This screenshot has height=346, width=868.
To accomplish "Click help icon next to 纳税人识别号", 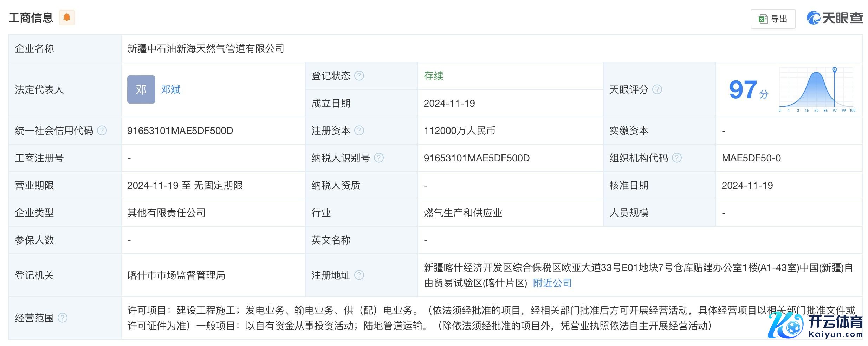I will 379,158.
